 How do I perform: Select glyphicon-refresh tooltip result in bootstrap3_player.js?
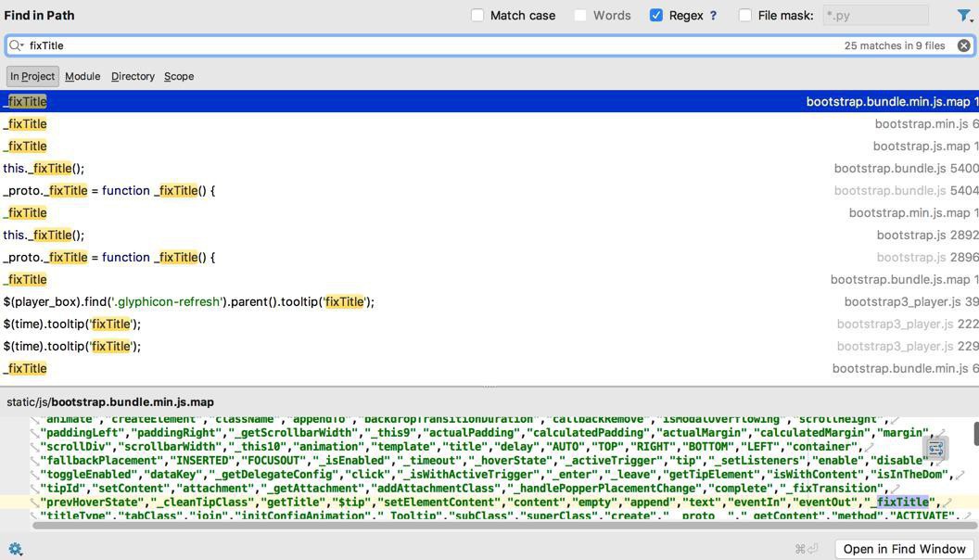coord(371,301)
